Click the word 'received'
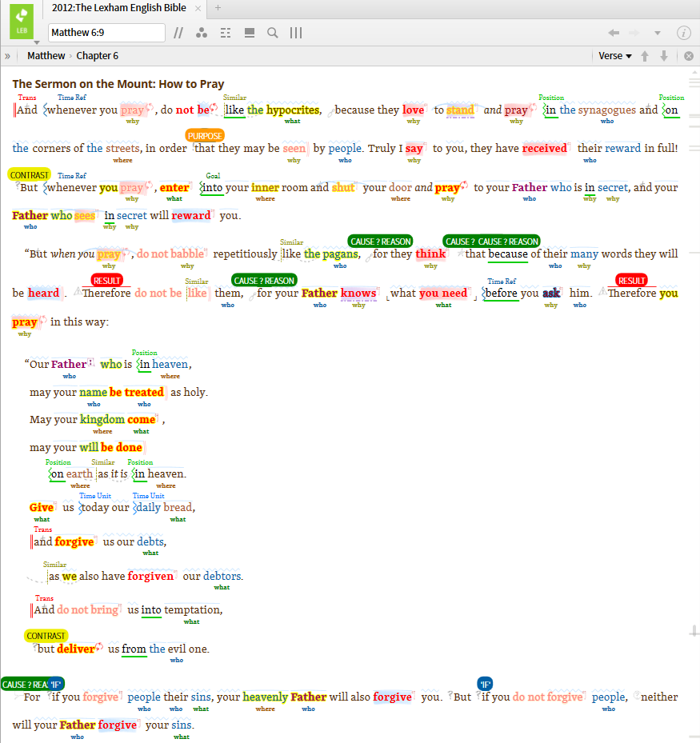 point(544,148)
